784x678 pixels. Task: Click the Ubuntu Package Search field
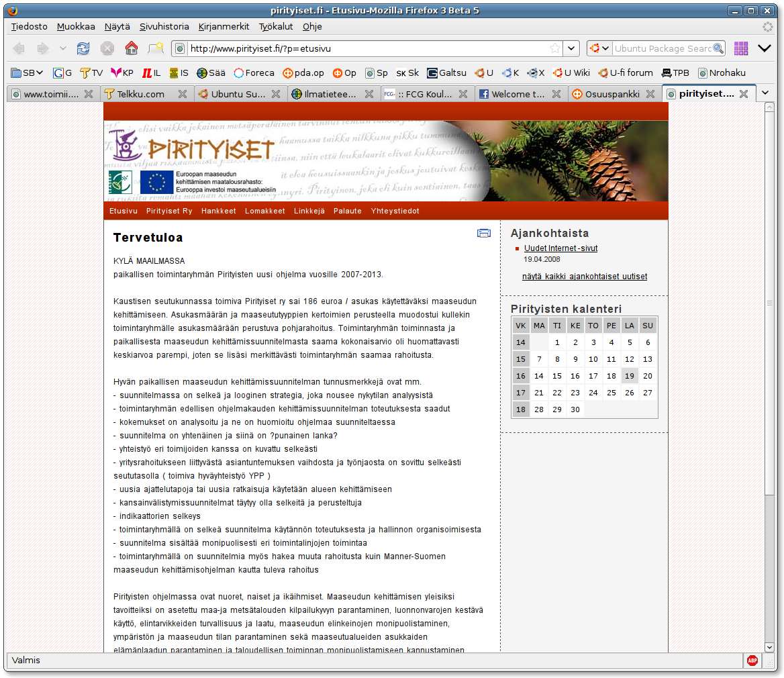[x=662, y=48]
